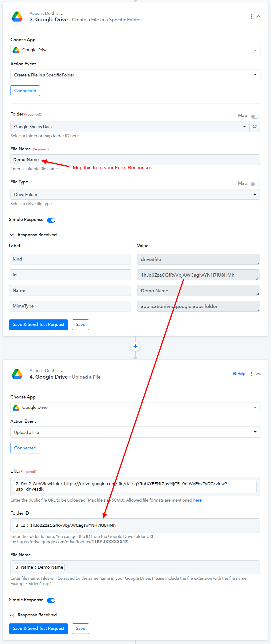Click Save & Send Test Request in step 4
Screen dimensions: 271x644
pyautogui.click(x=39, y=628)
